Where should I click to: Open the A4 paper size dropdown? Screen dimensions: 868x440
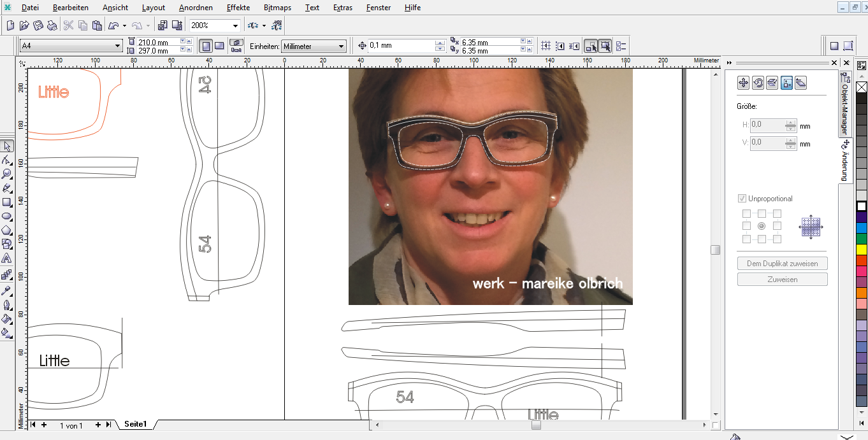(117, 46)
